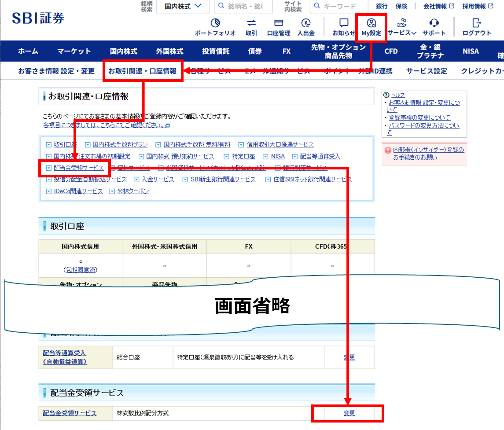Open 内部者(インサイダー)登録 notice link

point(428,153)
